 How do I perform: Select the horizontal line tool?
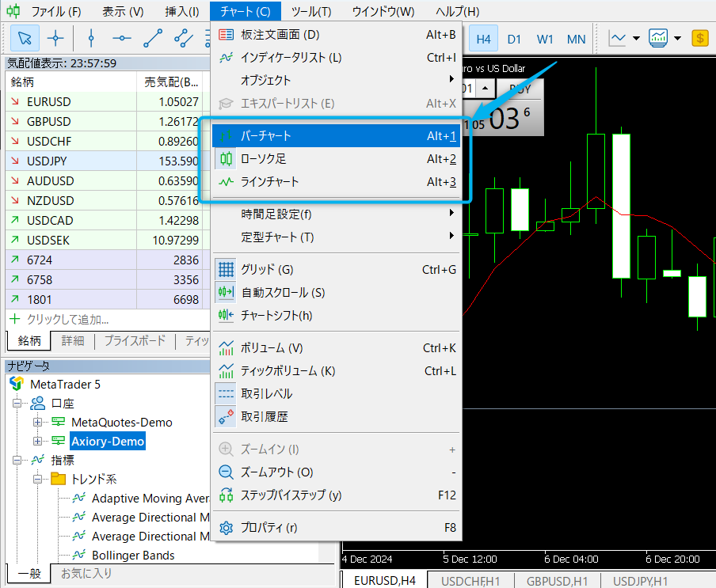(121, 38)
